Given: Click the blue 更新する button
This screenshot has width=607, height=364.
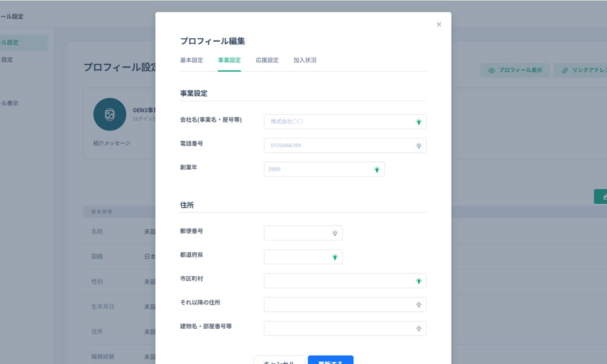Looking at the screenshot, I should [x=330, y=360].
